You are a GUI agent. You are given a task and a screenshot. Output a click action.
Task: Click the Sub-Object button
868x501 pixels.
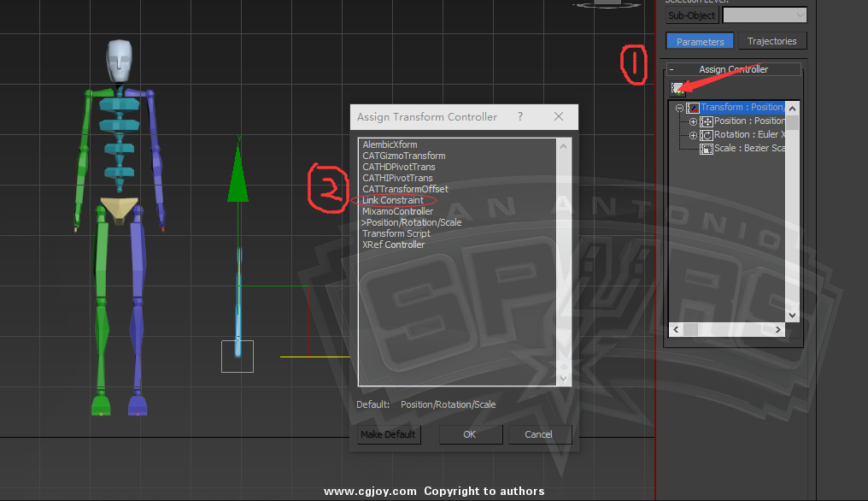pyautogui.click(x=691, y=15)
